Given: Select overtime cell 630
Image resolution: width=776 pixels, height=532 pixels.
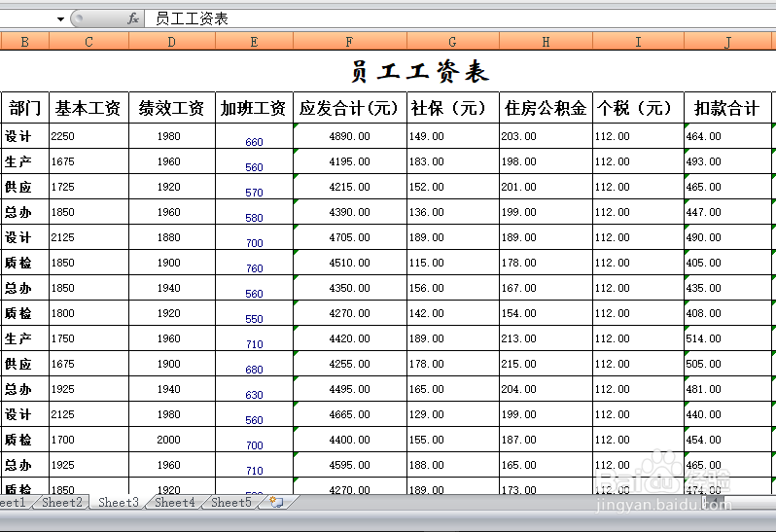Looking at the screenshot, I should [254, 388].
